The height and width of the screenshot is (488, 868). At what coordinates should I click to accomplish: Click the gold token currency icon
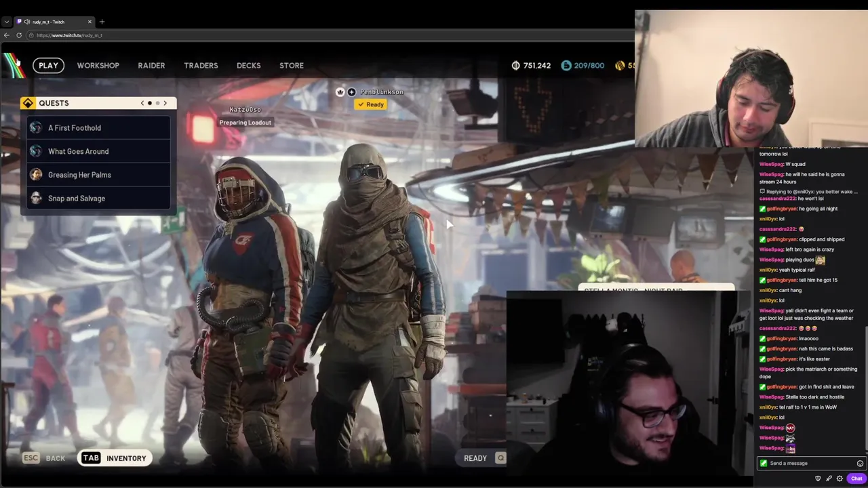[x=620, y=66]
